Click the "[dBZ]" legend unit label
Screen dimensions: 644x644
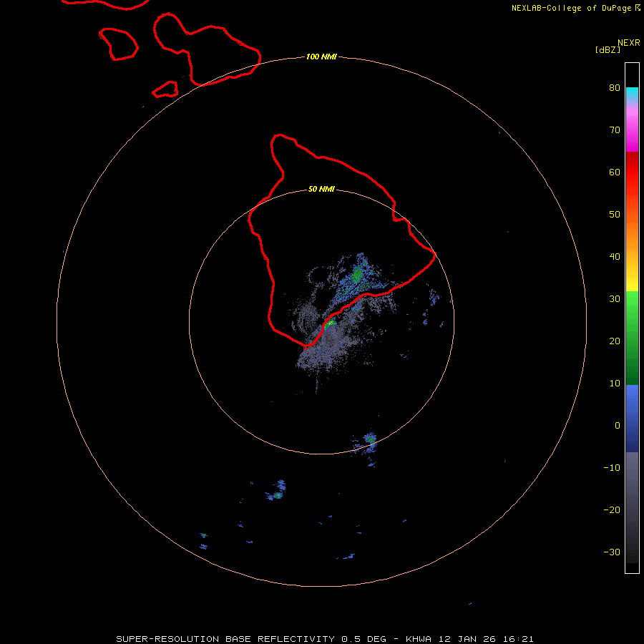[x=608, y=50]
